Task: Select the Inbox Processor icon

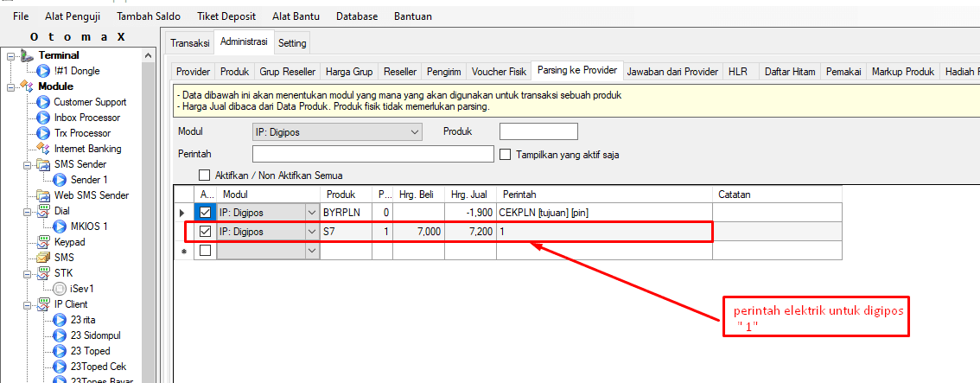Action: [43, 118]
